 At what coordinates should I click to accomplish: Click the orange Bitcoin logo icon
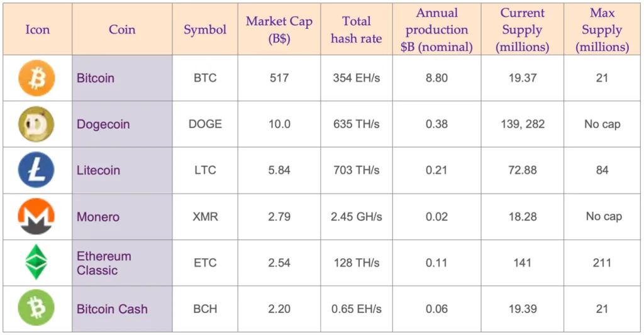(36, 79)
